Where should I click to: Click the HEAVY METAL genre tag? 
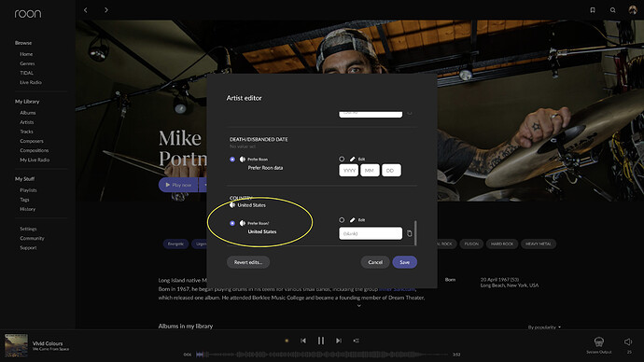coord(539,244)
